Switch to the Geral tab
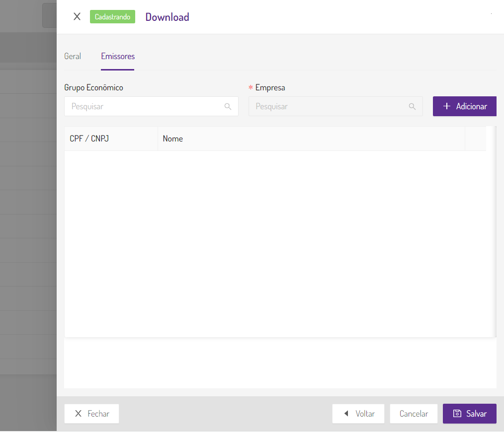The width and height of the screenshot is (504, 433). coord(72,56)
